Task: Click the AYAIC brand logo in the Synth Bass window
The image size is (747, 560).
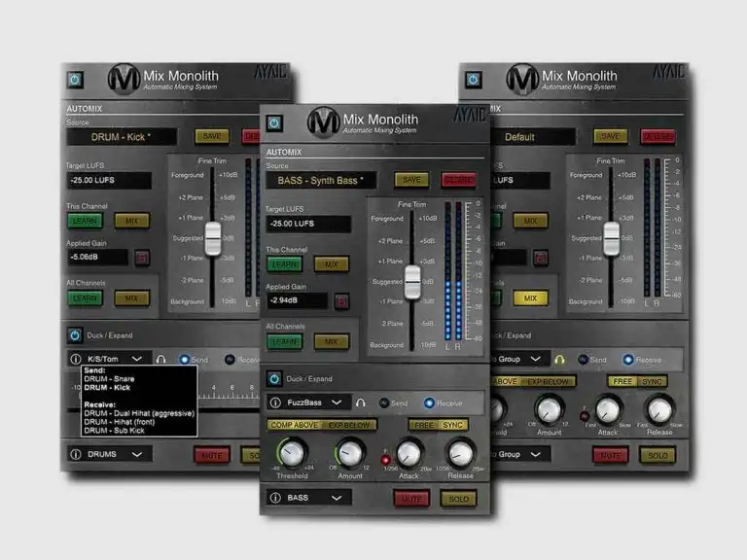Action: [470, 115]
